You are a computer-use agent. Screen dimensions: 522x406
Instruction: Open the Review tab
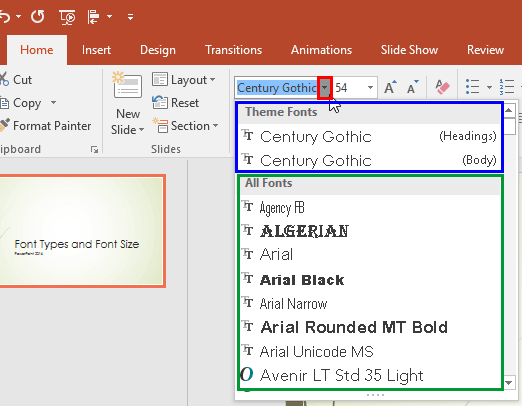coord(485,50)
